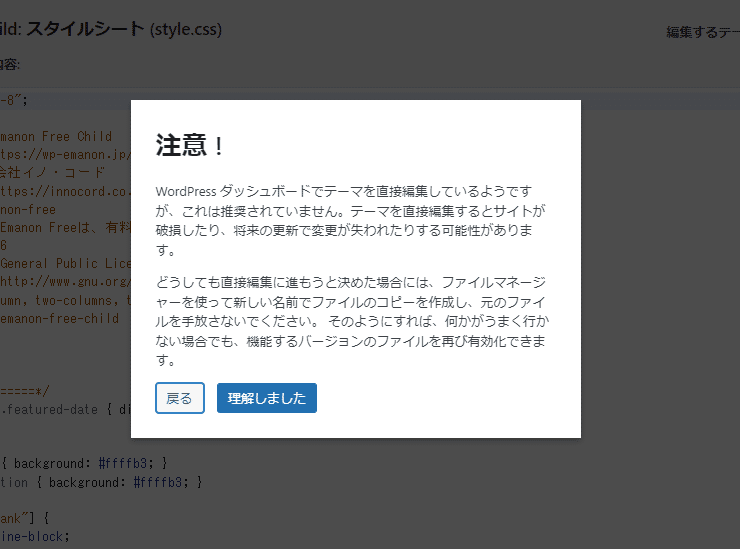Viewport: 740px width, 549px height.
Task: Click the 'non-free' code line
Action: pos(28,209)
